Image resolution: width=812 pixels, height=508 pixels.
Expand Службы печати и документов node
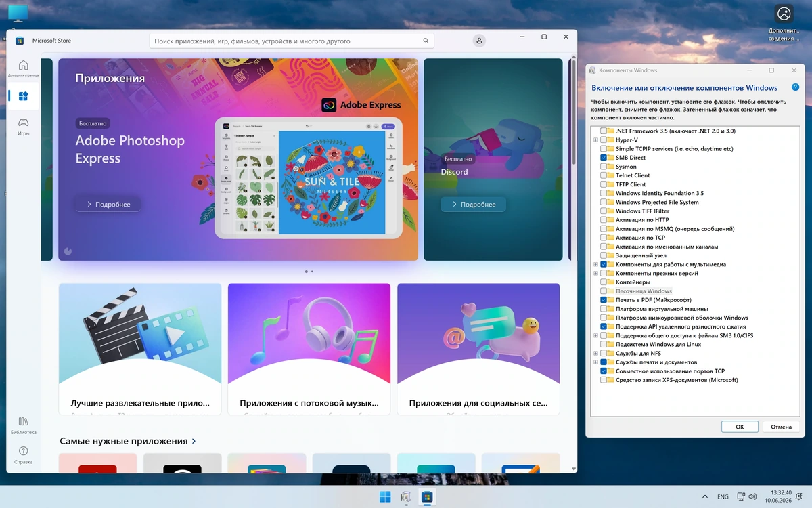click(595, 362)
